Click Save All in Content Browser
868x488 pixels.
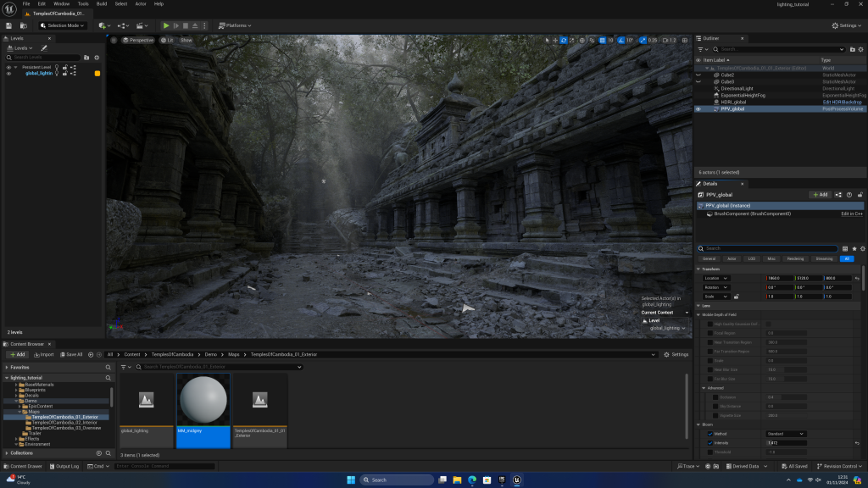coord(71,355)
